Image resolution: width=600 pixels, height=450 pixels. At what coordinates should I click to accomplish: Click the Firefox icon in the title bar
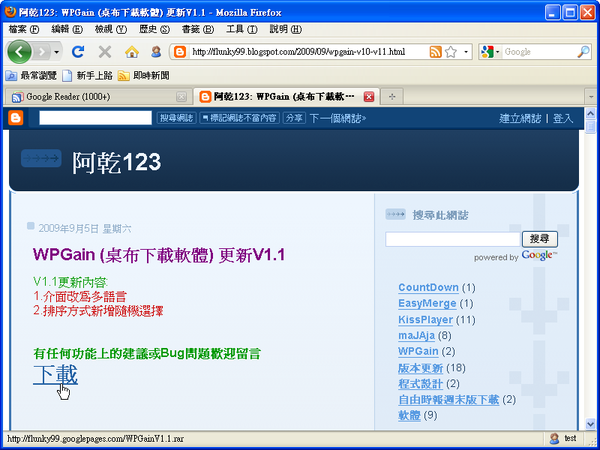click(10, 12)
